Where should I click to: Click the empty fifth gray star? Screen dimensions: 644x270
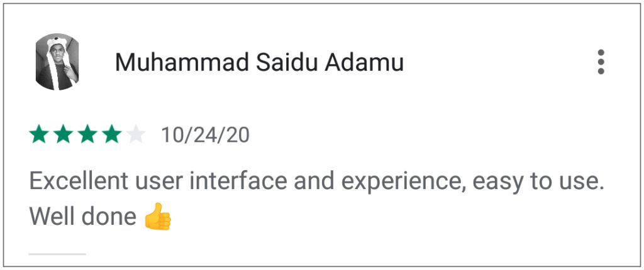pos(136,134)
